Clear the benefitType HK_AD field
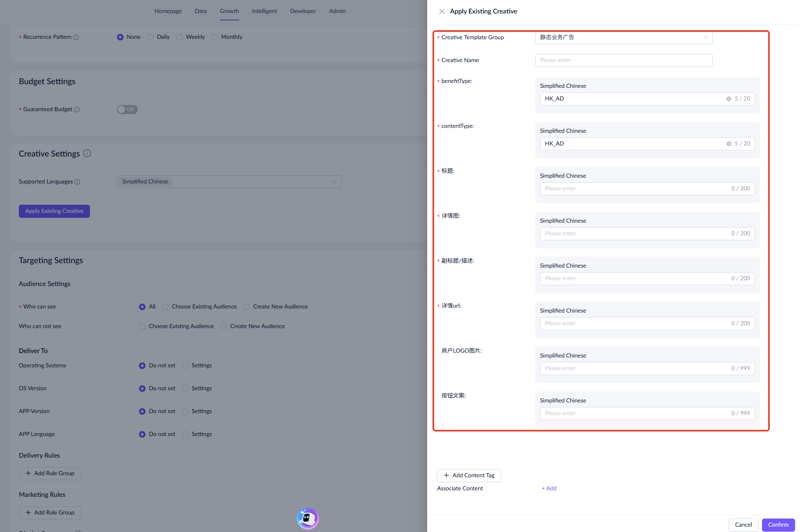Screen dimensions: 800x532 click(728, 99)
